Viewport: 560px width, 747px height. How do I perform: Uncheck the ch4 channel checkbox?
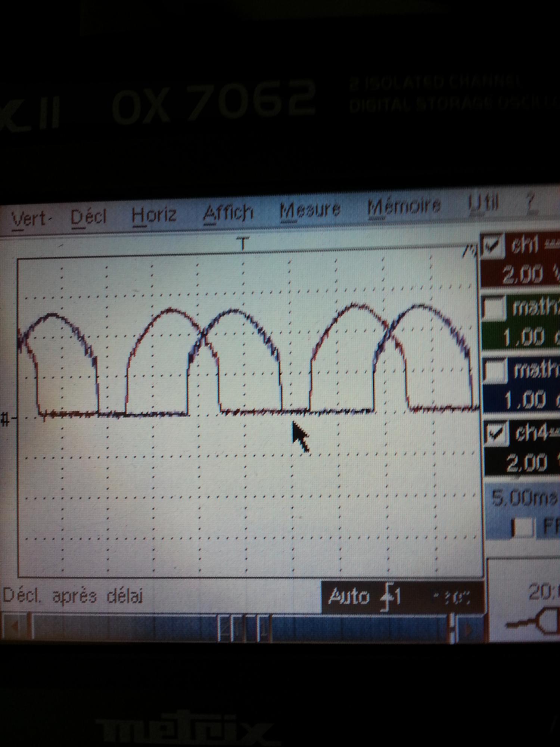coord(497,434)
